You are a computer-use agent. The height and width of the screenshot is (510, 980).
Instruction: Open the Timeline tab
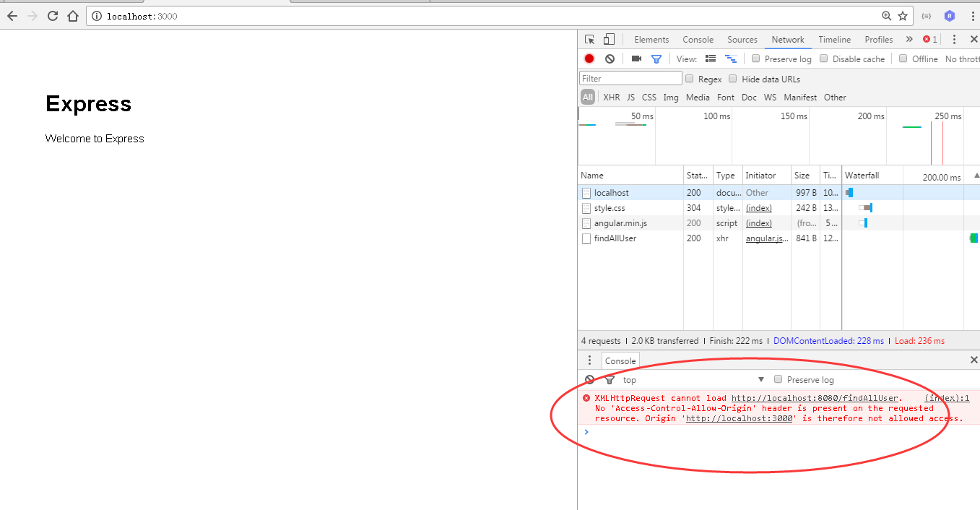[x=835, y=40]
